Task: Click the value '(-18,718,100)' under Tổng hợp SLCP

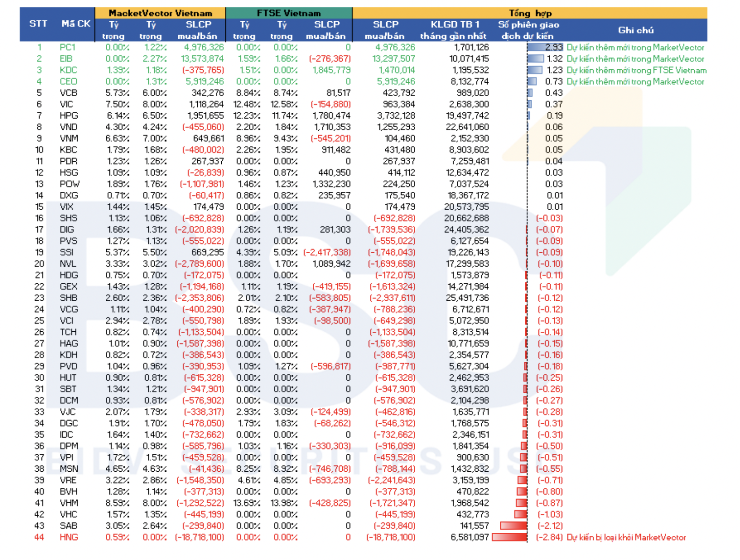Action: pos(391,537)
